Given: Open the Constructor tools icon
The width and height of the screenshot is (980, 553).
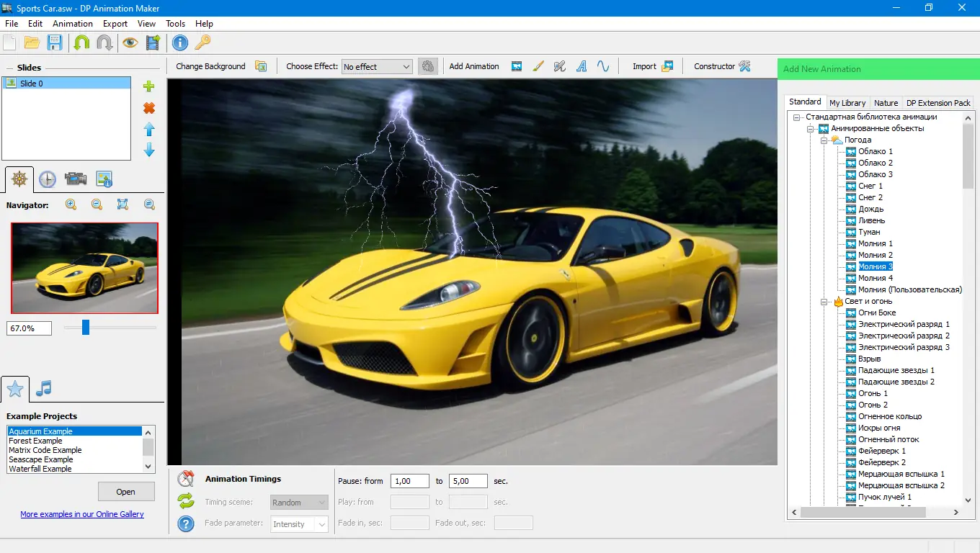Looking at the screenshot, I should [x=745, y=66].
